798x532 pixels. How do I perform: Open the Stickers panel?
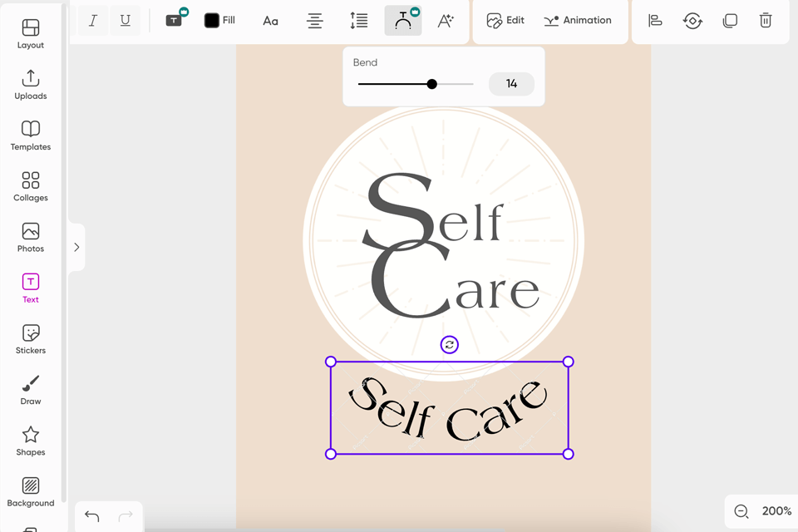click(31, 339)
